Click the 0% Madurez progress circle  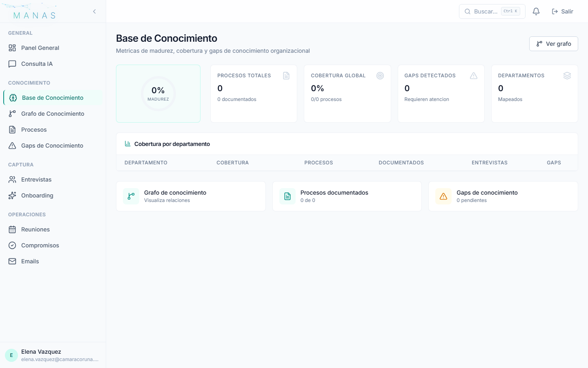[x=158, y=94]
